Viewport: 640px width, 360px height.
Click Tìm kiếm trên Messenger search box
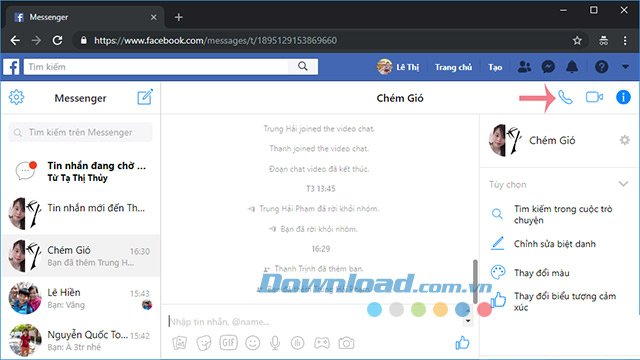(80, 132)
